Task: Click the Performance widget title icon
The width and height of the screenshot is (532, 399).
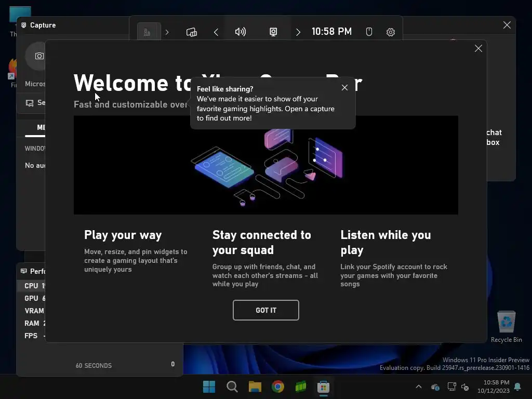Action: point(24,271)
